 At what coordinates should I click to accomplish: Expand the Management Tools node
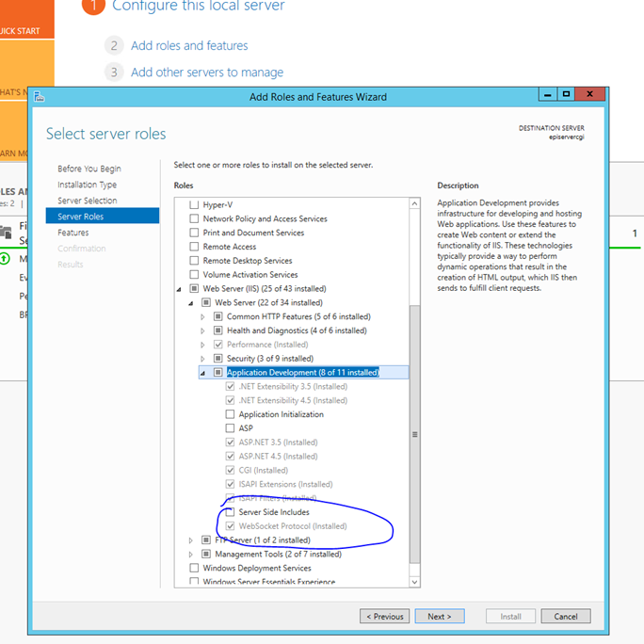pyautogui.click(x=191, y=555)
